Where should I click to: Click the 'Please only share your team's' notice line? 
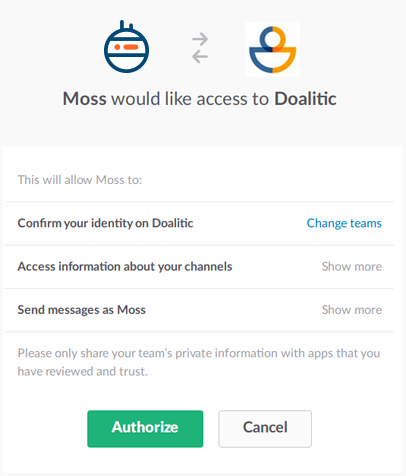pos(199,353)
